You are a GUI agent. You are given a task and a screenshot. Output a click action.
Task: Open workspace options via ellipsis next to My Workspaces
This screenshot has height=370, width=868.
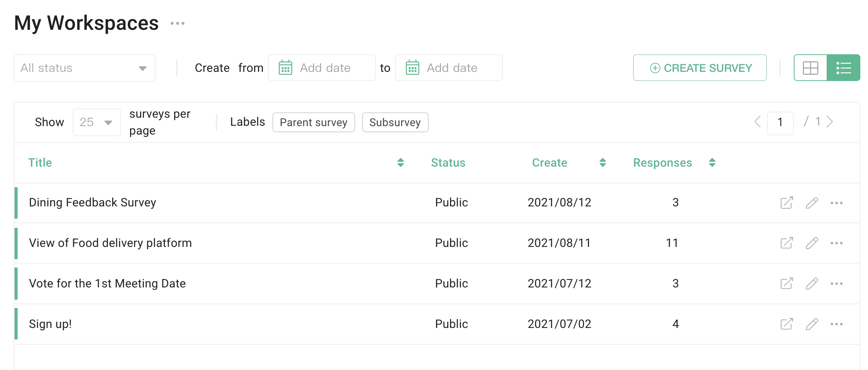click(178, 23)
